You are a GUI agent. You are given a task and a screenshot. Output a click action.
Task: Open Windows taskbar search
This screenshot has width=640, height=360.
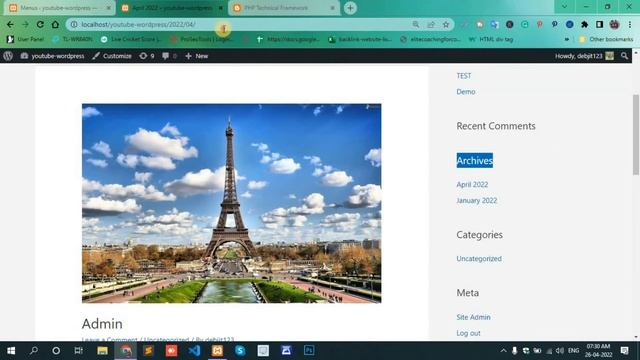(34, 351)
